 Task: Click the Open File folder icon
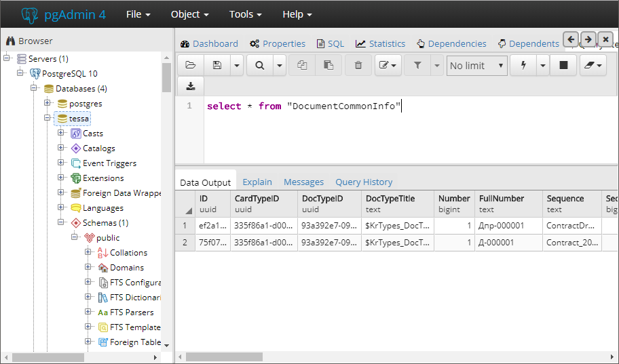[x=191, y=65]
